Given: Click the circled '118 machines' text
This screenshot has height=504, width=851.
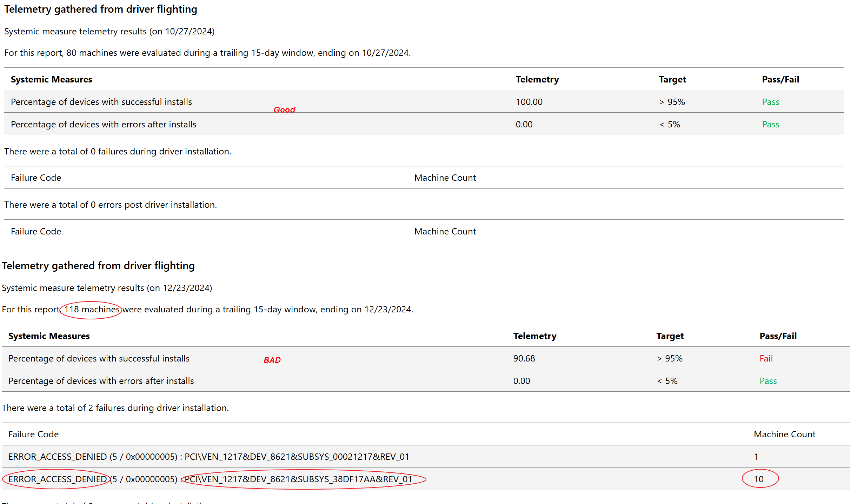Looking at the screenshot, I should coord(92,310).
